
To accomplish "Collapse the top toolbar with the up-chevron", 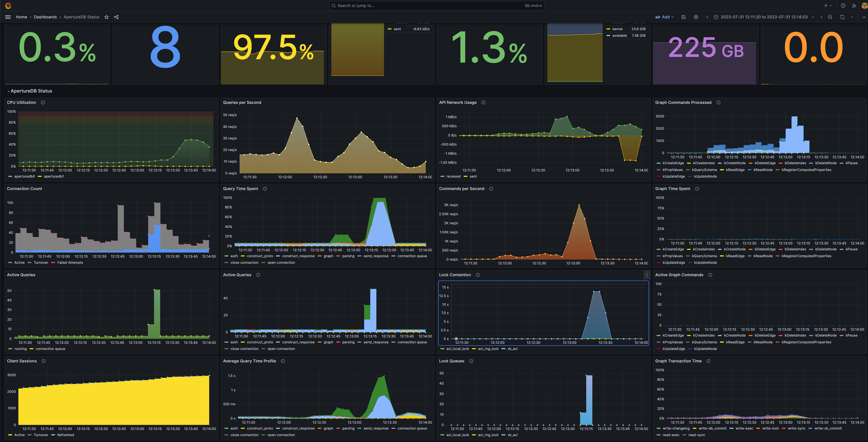I will pyautogui.click(x=864, y=17).
